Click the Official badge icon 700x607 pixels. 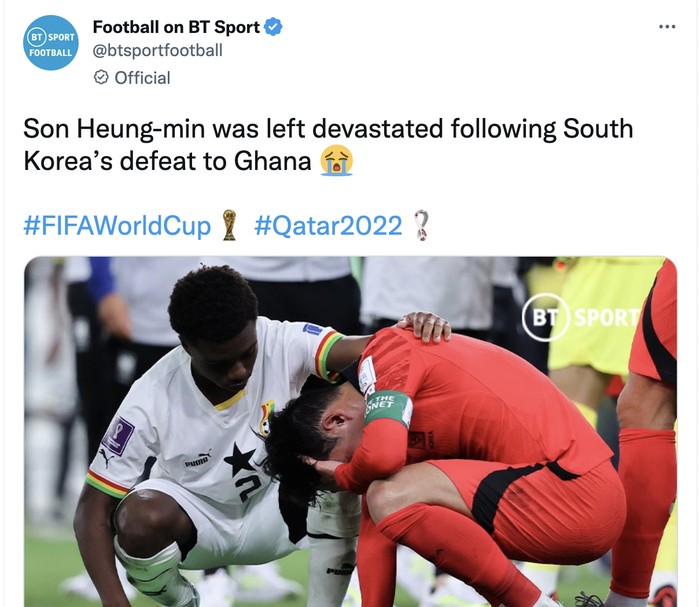point(101,78)
